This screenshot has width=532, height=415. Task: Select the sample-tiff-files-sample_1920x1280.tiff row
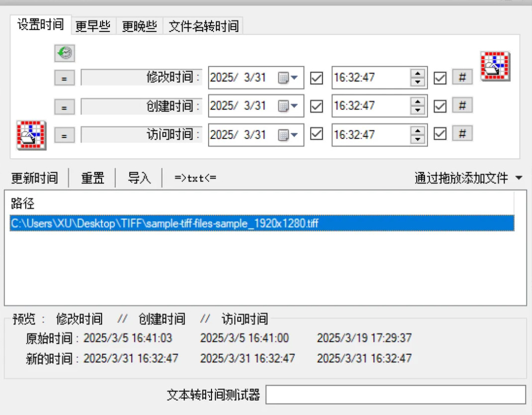[262, 223]
